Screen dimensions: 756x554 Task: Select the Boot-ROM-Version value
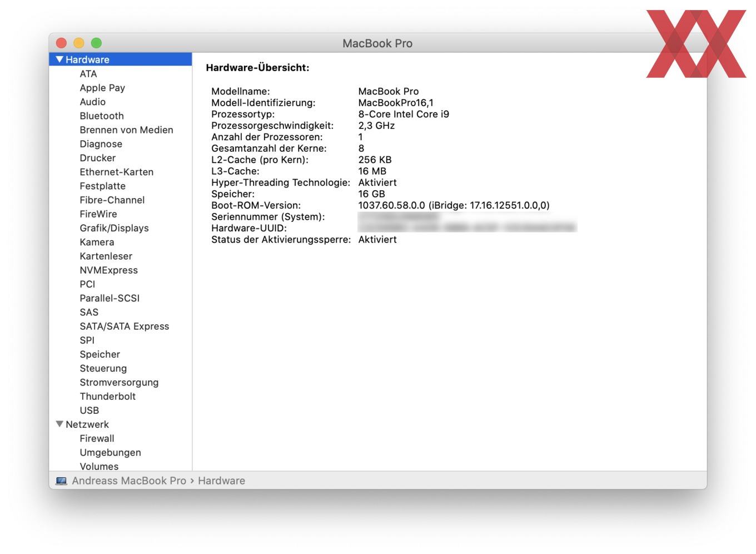pyautogui.click(x=454, y=205)
